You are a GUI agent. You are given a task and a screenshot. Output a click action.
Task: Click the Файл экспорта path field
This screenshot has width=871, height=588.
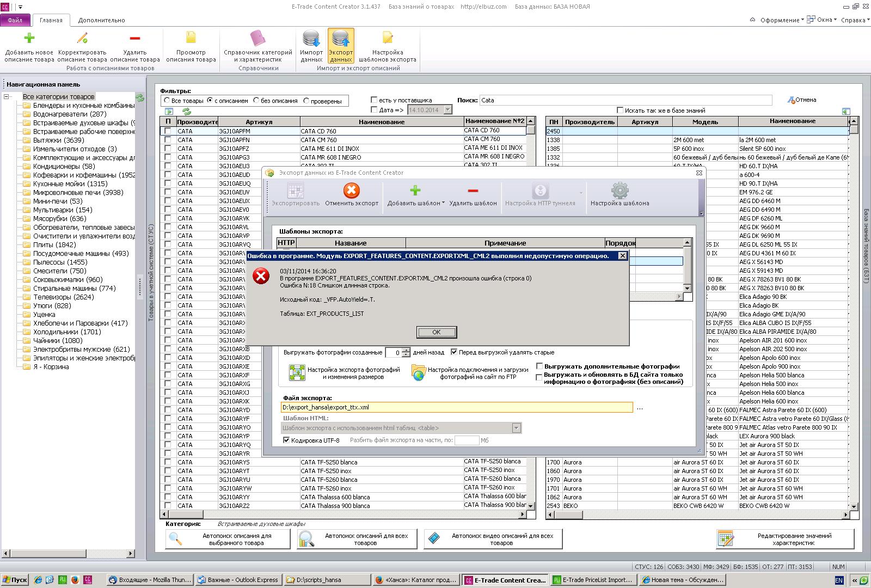point(457,408)
